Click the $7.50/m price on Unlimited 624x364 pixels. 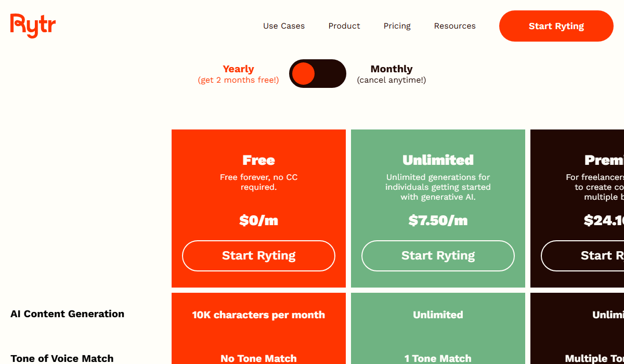coord(438,220)
